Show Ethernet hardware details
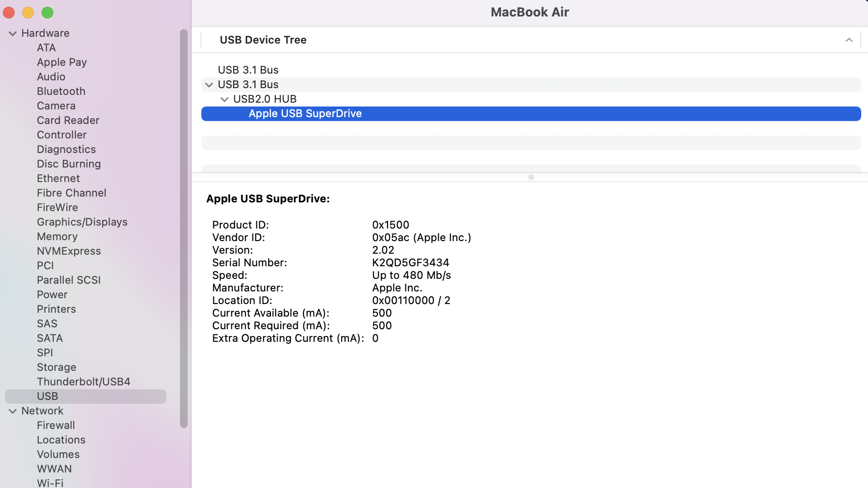The width and height of the screenshot is (868, 488). click(x=59, y=179)
